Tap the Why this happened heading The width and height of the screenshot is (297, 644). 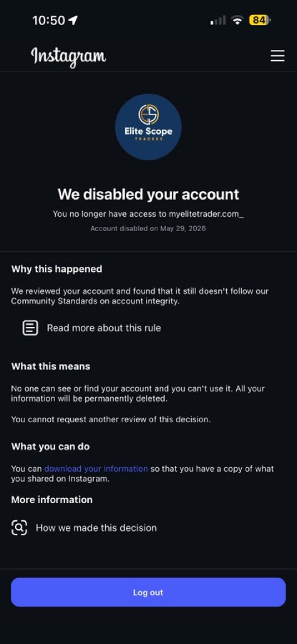pos(56,269)
